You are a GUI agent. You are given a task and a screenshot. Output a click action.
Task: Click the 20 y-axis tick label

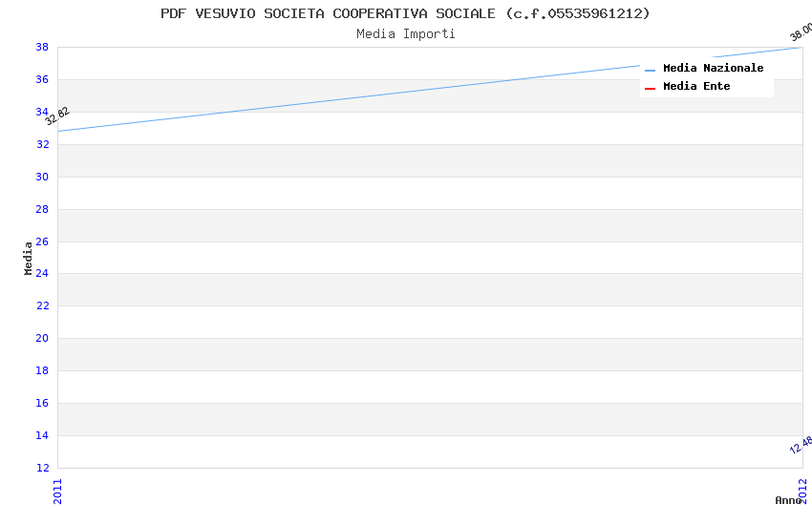[x=42, y=338]
